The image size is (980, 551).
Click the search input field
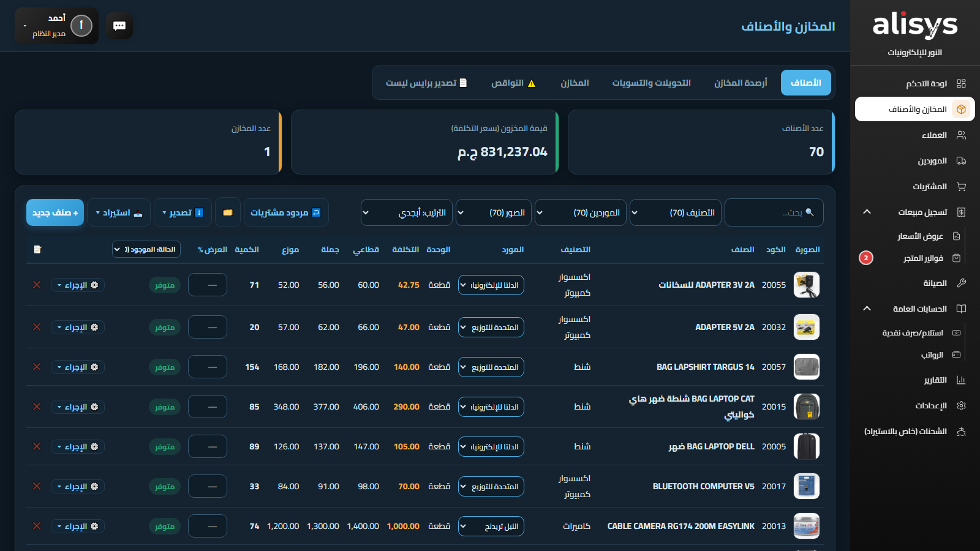click(x=774, y=212)
